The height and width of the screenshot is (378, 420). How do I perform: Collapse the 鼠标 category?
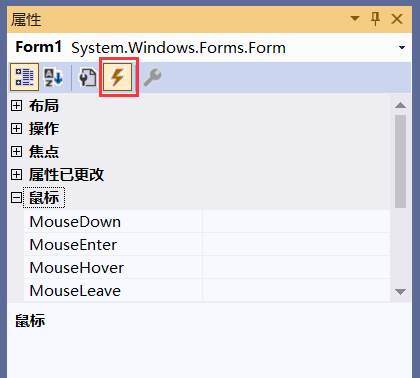point(16,198)
